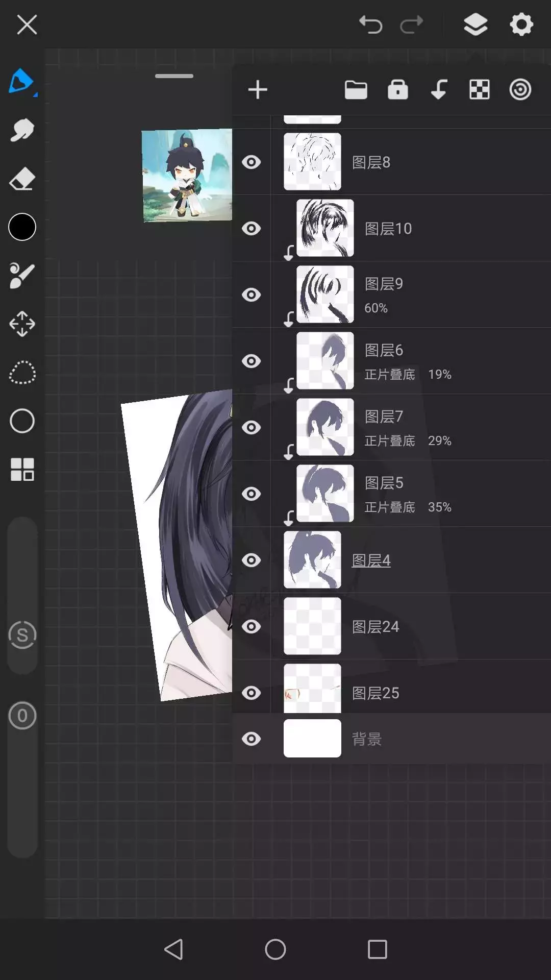The height and width of the screenshot is (980, 551).
Task: Adjust 图层5 opacity 35%
Action: coord(440,507)
